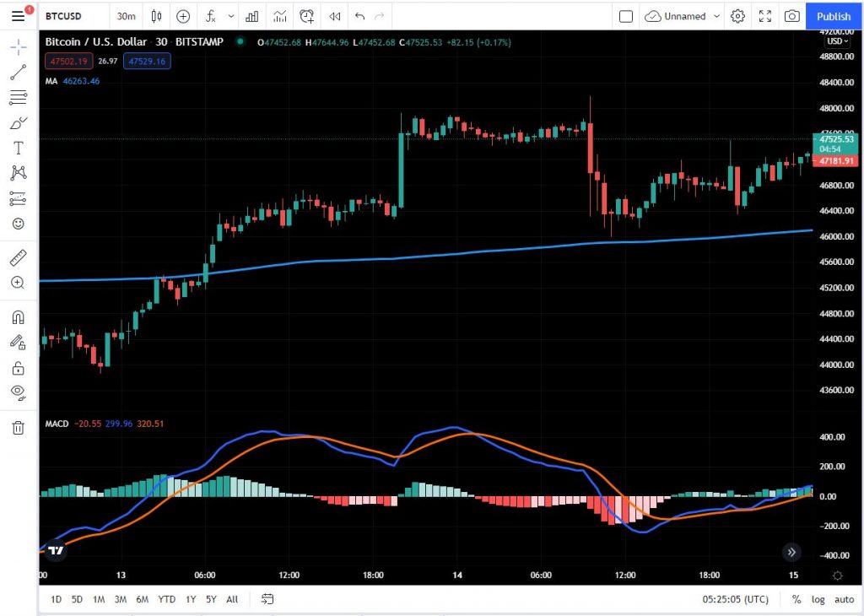The height and width of the screenshot is (616, 864).
Task: Select the 1Y time range
Action: 191,599
